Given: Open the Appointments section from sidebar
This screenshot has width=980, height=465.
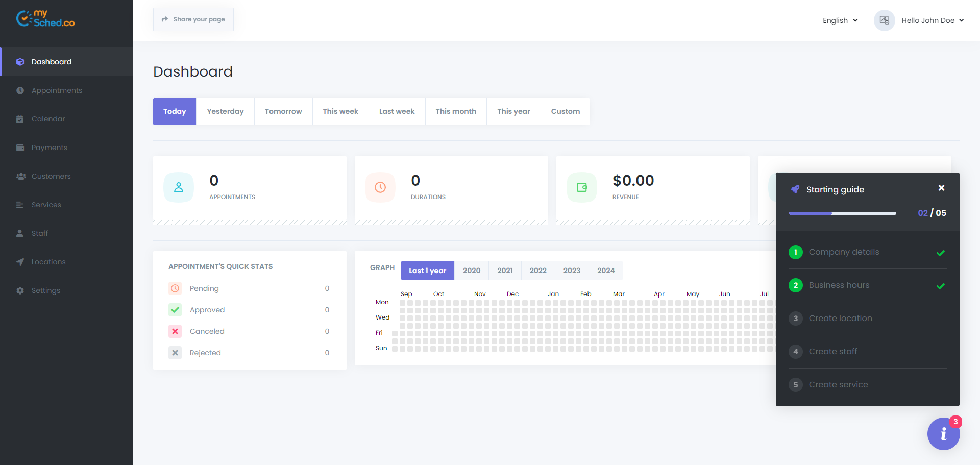Looking at the screenshot, I should tap(56, 90).
